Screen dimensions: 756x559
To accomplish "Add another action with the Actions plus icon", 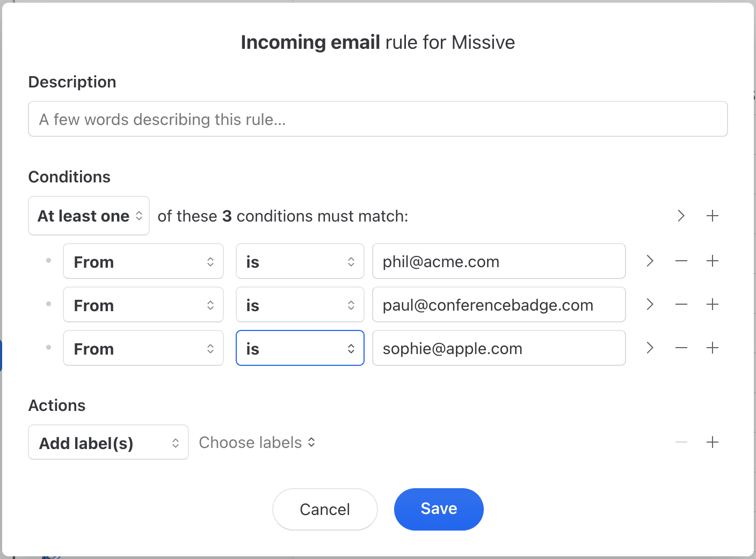I will (x=713, y=442).
